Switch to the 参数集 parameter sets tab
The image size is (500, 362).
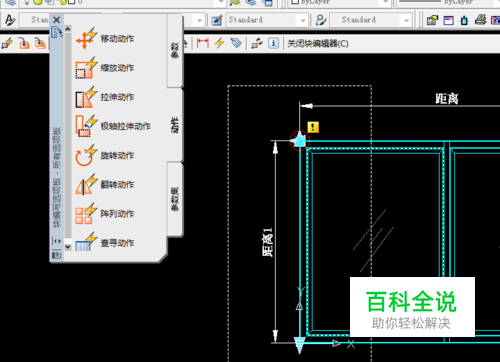[x=175, y=199]
